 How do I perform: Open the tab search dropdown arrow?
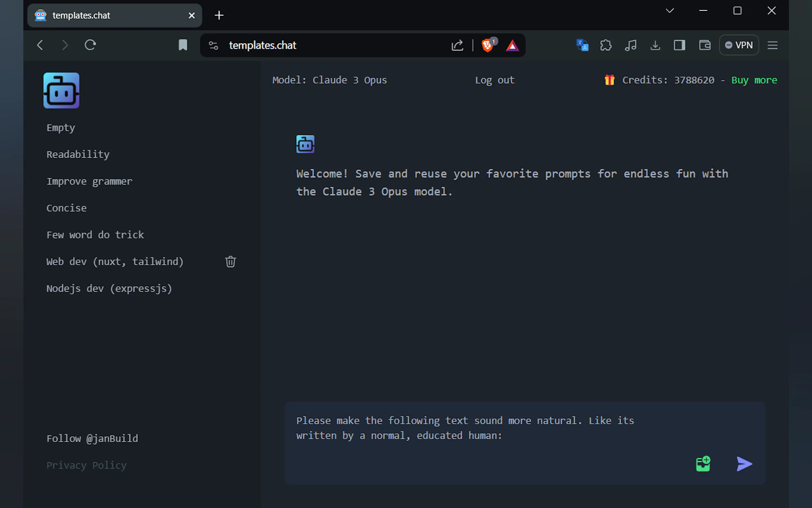pyautogui.click(x=670, y=11)
